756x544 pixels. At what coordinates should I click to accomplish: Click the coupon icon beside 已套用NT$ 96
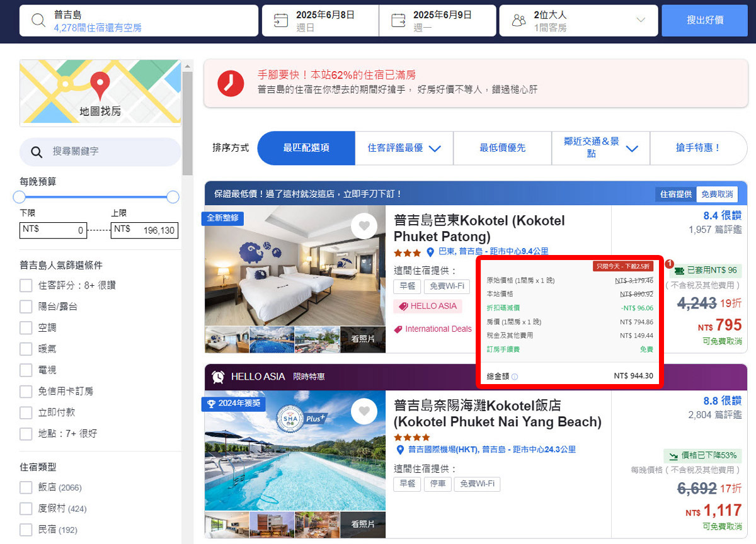[x=679, y=270]
